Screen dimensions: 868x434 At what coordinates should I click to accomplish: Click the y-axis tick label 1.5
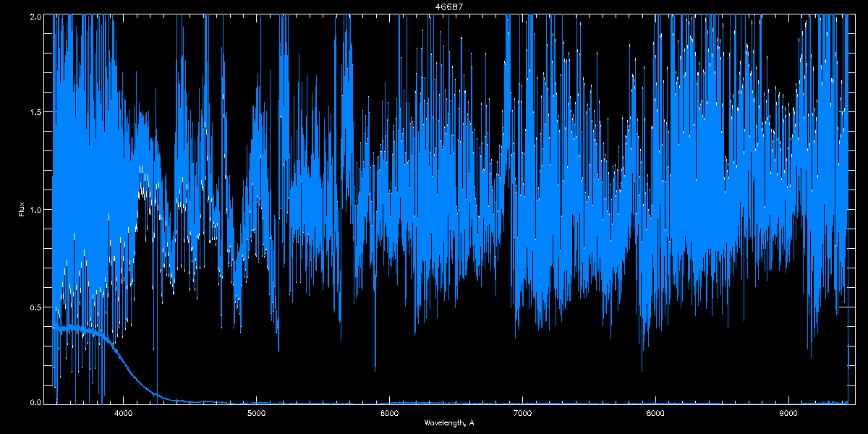pyautogui.click(x=35, y=112)
